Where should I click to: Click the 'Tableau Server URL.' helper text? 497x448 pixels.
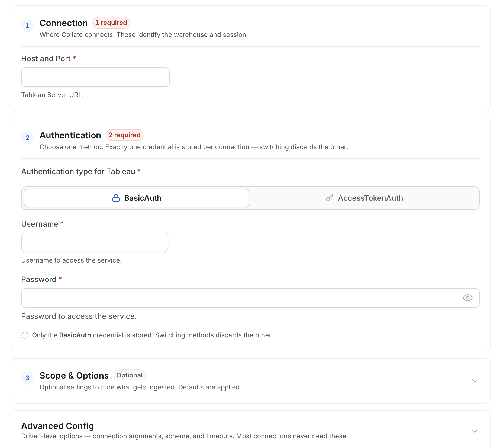point(52,95)
